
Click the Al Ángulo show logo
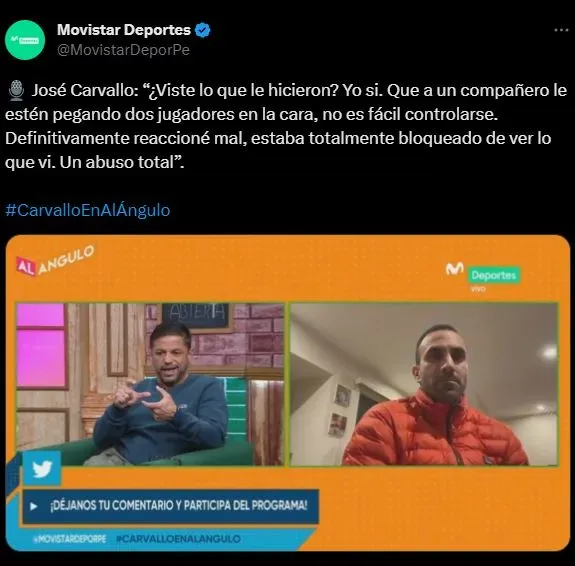(55, 260)
